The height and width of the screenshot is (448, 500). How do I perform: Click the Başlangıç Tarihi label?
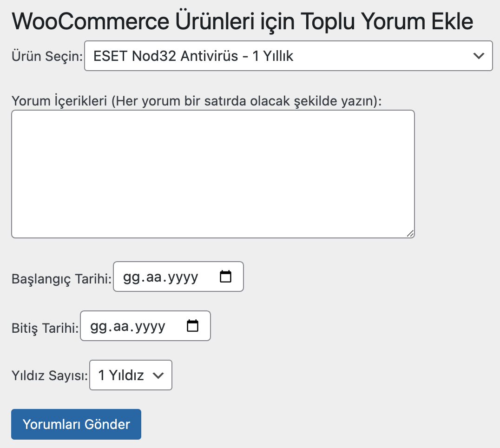(x=61, y=279)
